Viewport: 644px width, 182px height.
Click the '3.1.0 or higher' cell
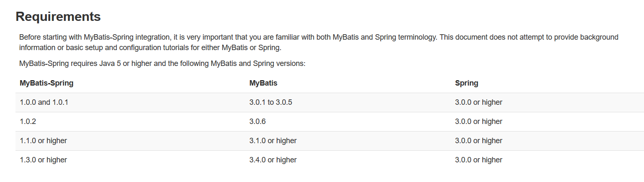pyautogui.click(x=273, y=141)
